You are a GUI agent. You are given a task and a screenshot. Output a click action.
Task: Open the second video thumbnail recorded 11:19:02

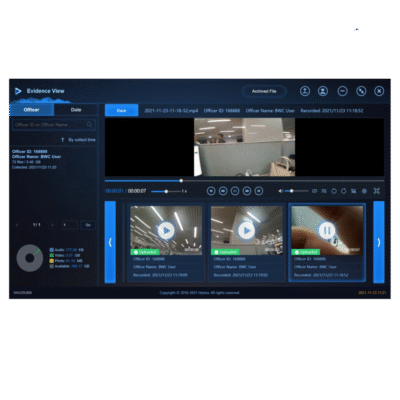click(247, 243)
